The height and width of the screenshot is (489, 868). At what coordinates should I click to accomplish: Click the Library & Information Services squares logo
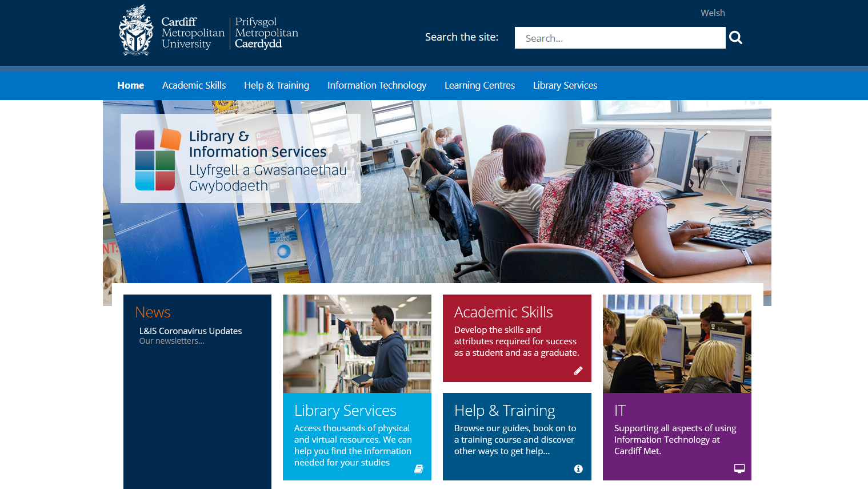pyautogui.click(x=158, y=160)
